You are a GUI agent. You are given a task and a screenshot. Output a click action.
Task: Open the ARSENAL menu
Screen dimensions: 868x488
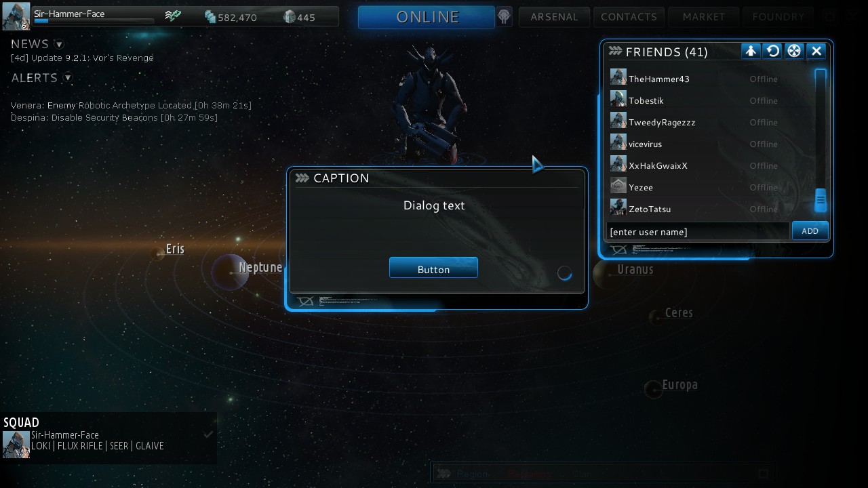pos(554,17)
